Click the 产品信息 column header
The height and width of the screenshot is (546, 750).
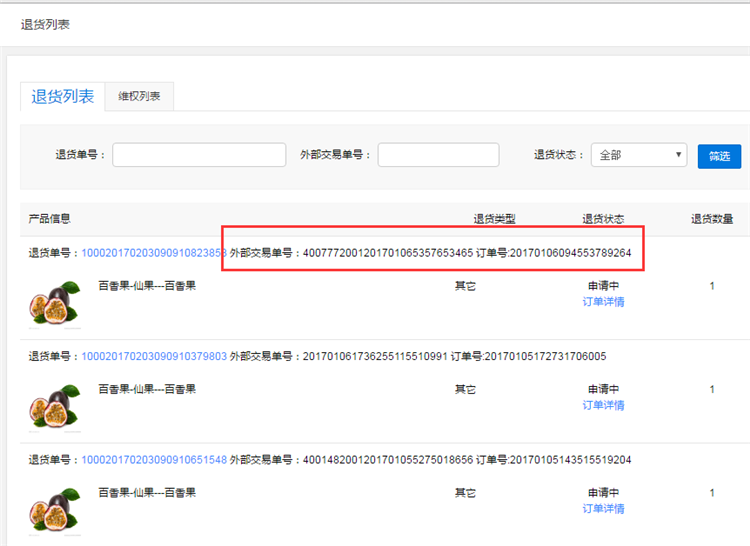(x=49, y=218)
